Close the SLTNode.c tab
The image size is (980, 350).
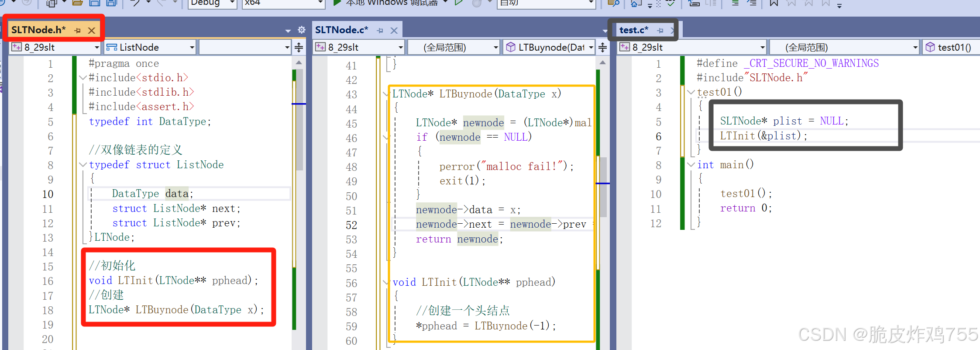point(394,30)
